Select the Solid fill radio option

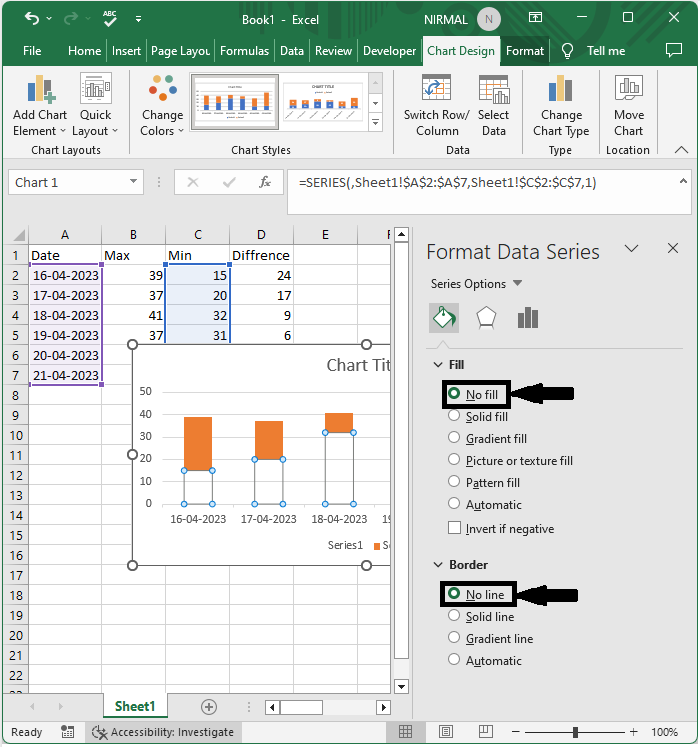tap(478, 416)
